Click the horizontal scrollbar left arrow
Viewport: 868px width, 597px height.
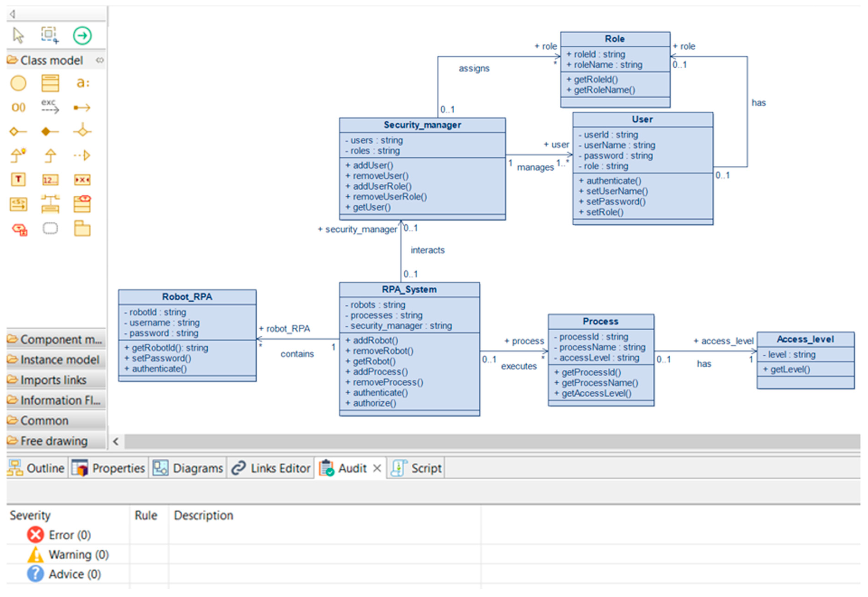pos(116,442)
